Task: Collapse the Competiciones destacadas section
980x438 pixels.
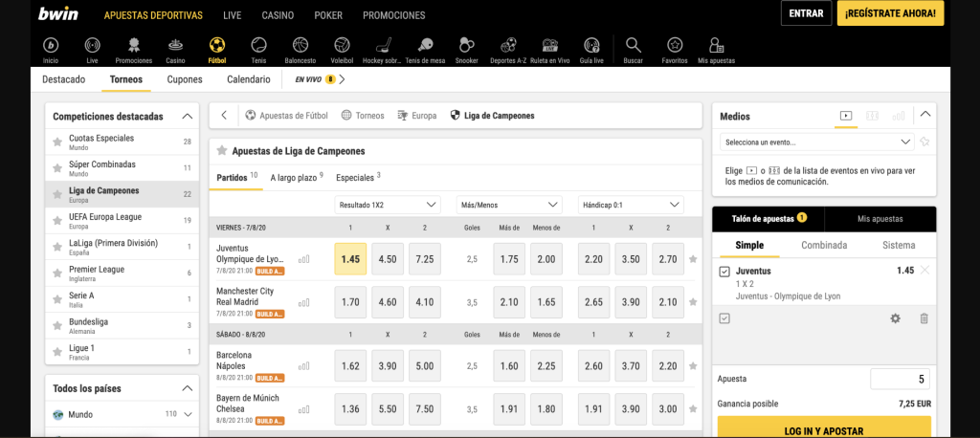Action: pyautogui.click(x=187, y=117)
